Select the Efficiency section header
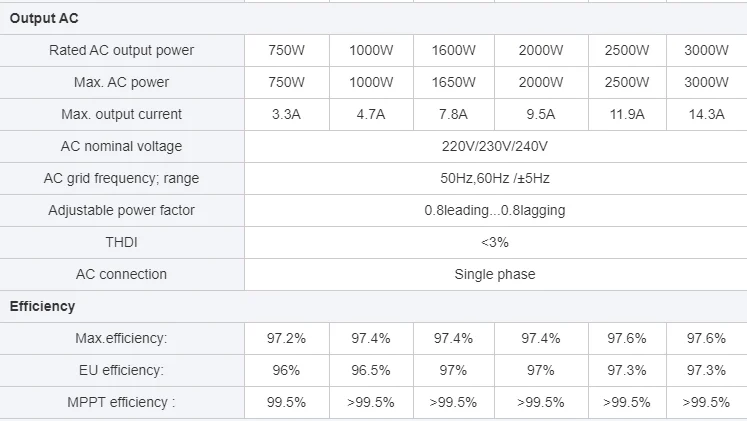This screenshot has height=421, width=747. coord(42,306)
